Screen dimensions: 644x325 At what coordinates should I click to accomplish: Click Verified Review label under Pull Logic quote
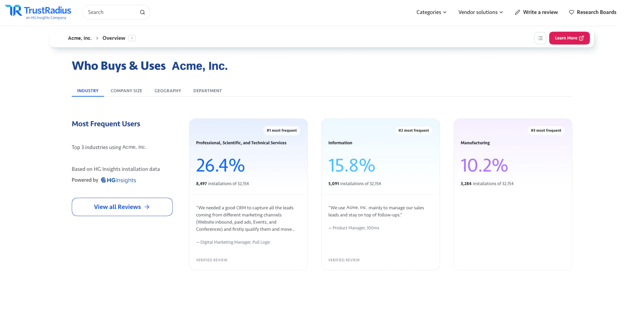[x=211, y=260]
